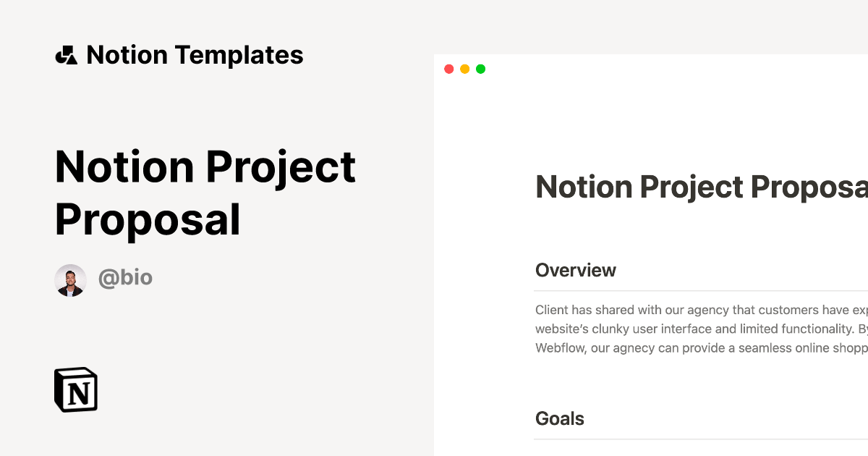Click the word "Proposal" under the left title
Screen dimensions: 868x456
click(148, 219)
